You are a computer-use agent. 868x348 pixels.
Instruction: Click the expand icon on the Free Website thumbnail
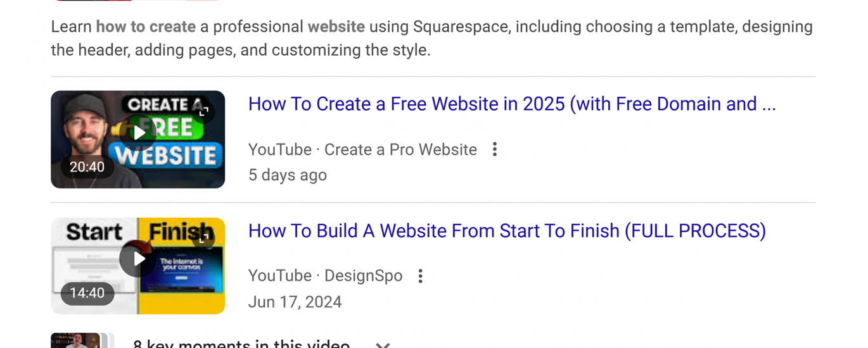click(x=203, y=112)
